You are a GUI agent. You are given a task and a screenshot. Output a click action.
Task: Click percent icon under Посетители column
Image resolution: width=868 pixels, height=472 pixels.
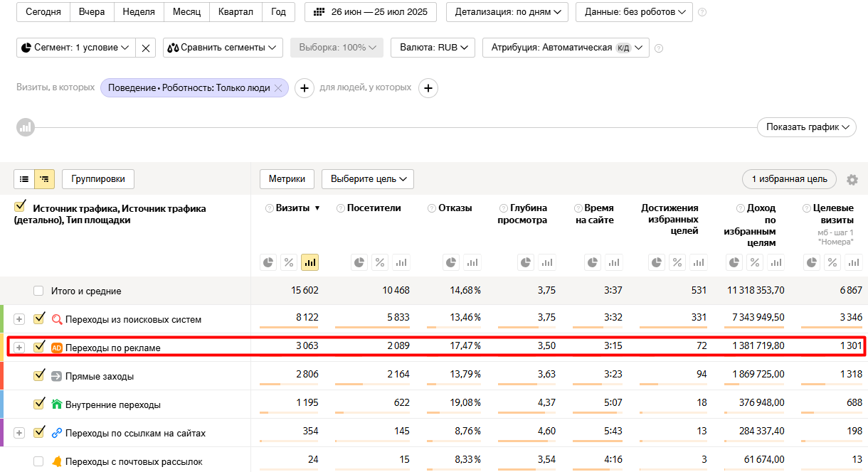pos(380,262)
